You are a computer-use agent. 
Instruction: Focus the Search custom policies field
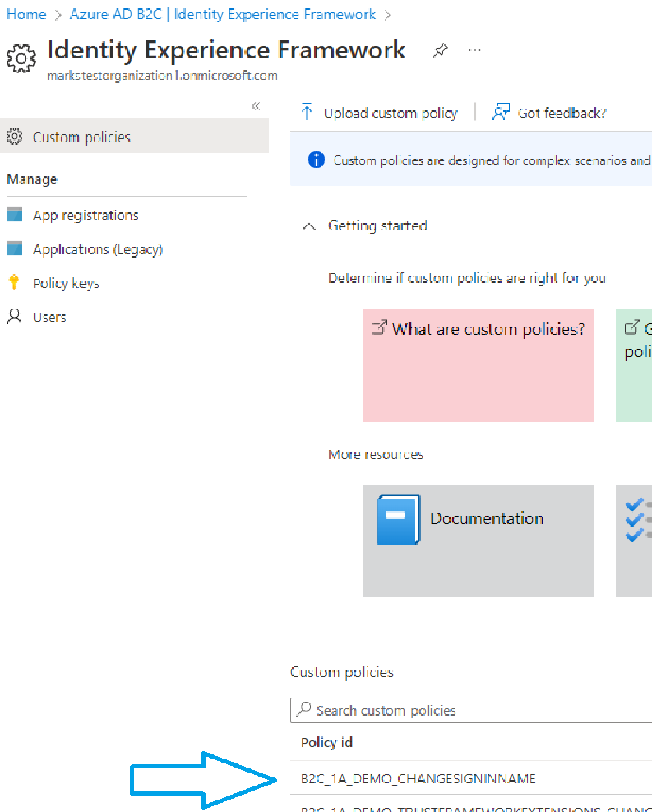tap(471, 710)
